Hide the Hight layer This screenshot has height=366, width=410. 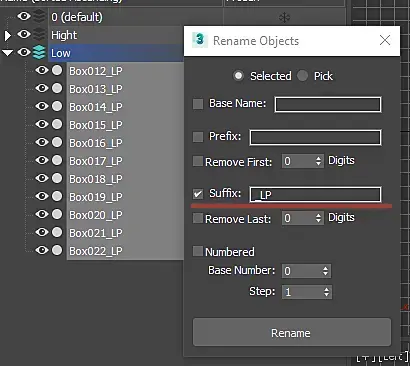24,34
